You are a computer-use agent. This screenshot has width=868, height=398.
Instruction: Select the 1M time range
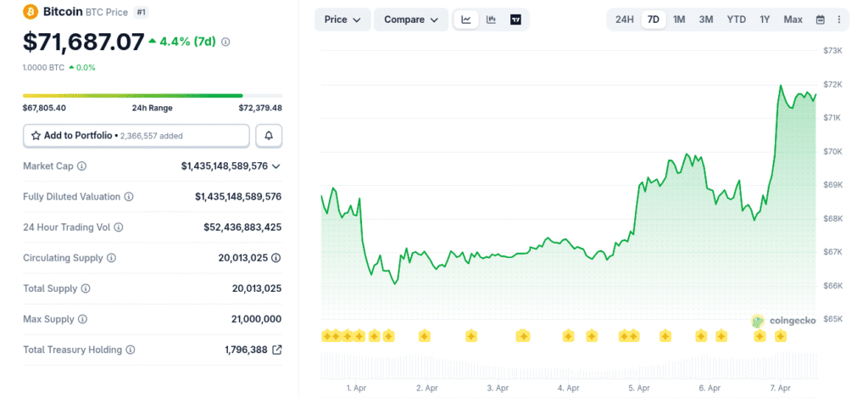[679, 20]
